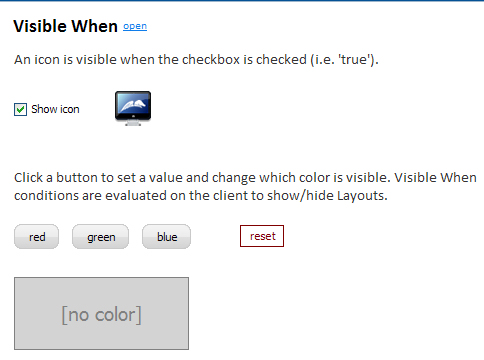Follow the small blue 'open' hyperlink
The image size is (484, 360).
[135, 26]
